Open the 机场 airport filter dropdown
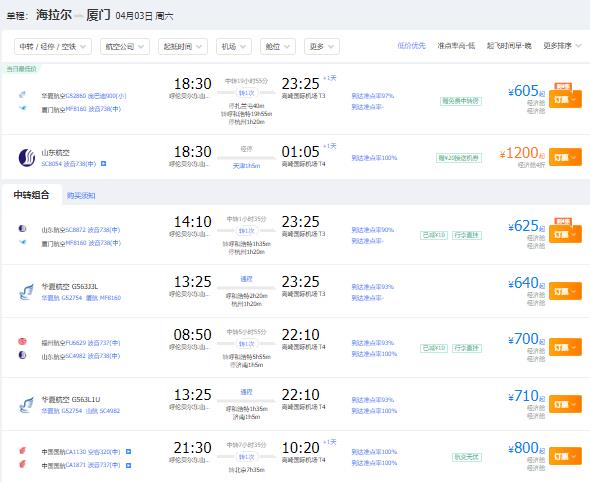The image size is (590, 482). [x=234, y=47]
